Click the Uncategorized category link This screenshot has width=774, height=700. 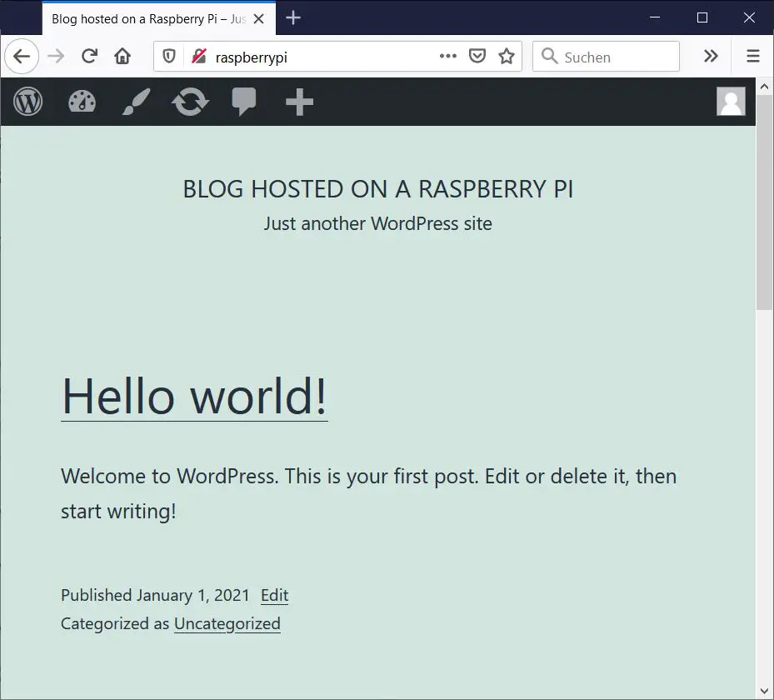(227, 623)
